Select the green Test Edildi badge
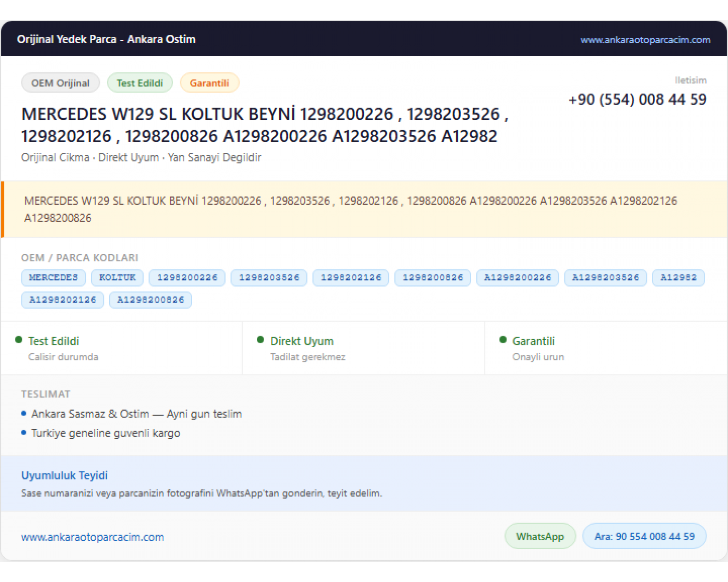 pyautogui.click(x=140, y=83)
